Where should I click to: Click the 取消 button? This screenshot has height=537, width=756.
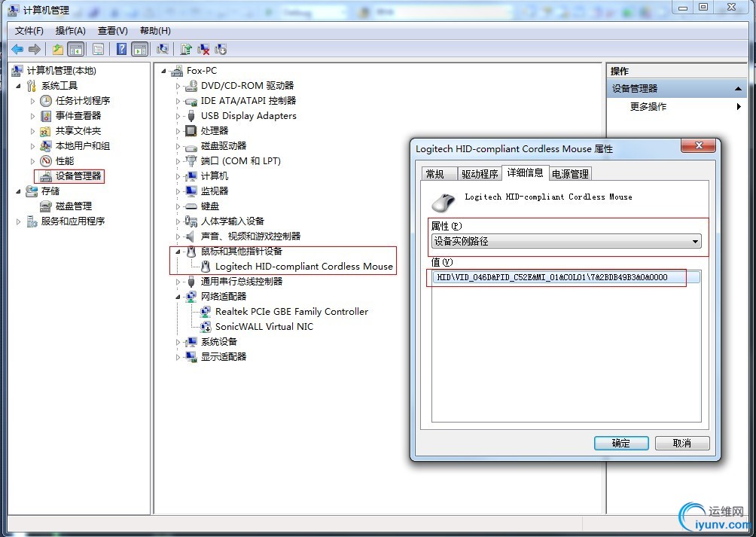click(x=682, y=443)
